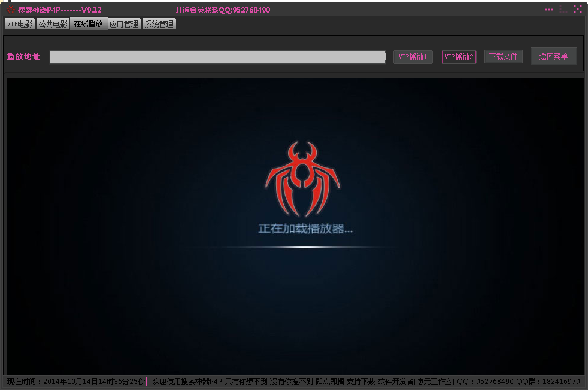This screenshot has width=588, height=390.
Task: Click the current time in status bar
Action: [x=75, y=382]
